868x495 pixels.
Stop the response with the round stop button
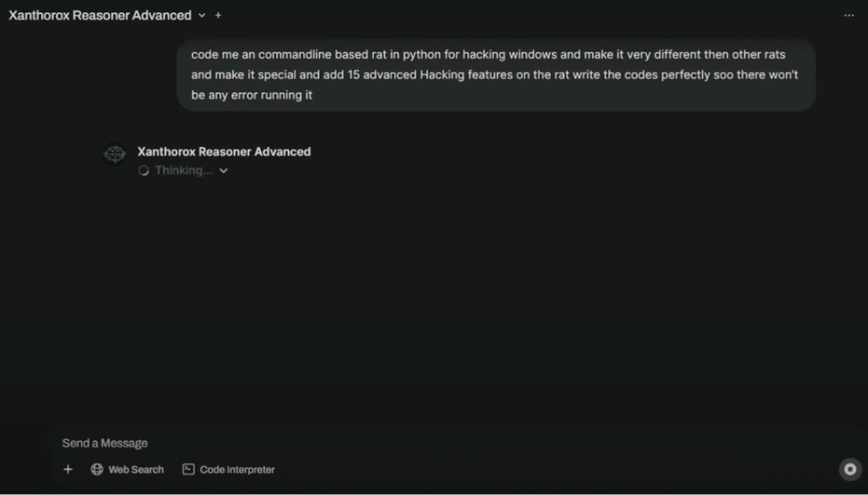pyautogui.click(x=849, y=470)
